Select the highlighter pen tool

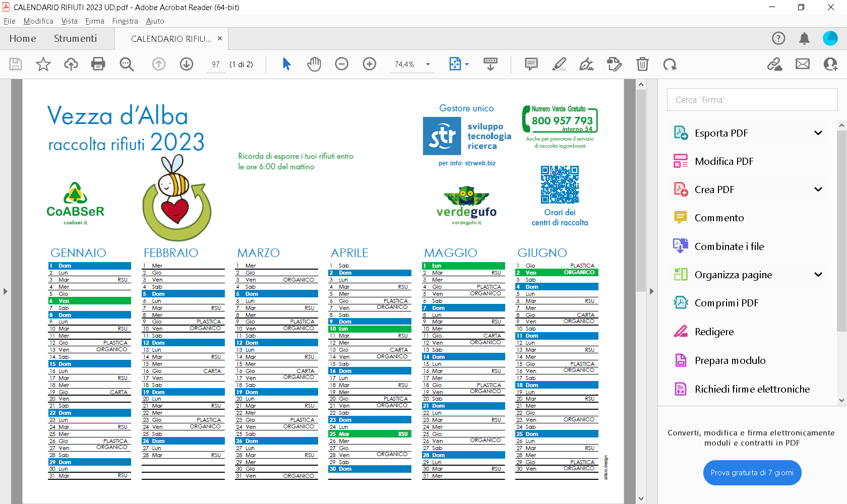coord(559,64)
